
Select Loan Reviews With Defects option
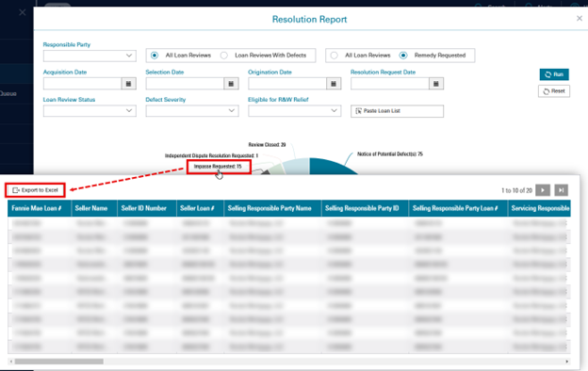pyautogui.click(x=224, y=56)
